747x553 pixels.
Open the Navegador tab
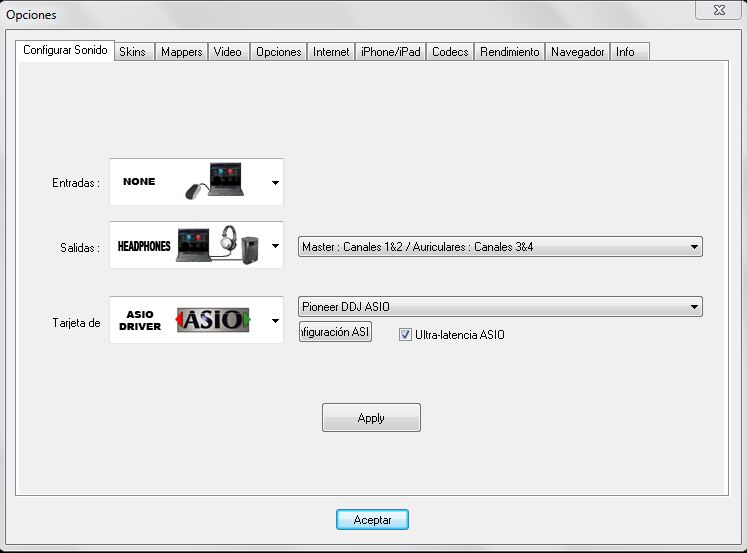coord(577,52)
